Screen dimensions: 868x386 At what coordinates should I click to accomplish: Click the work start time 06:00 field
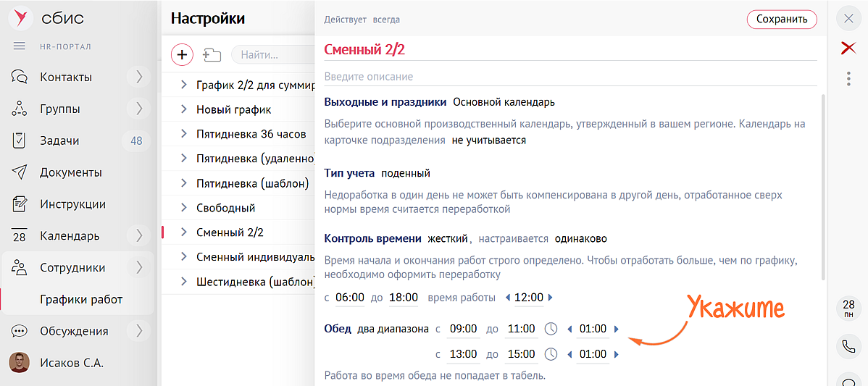click(x=350, y=297)
